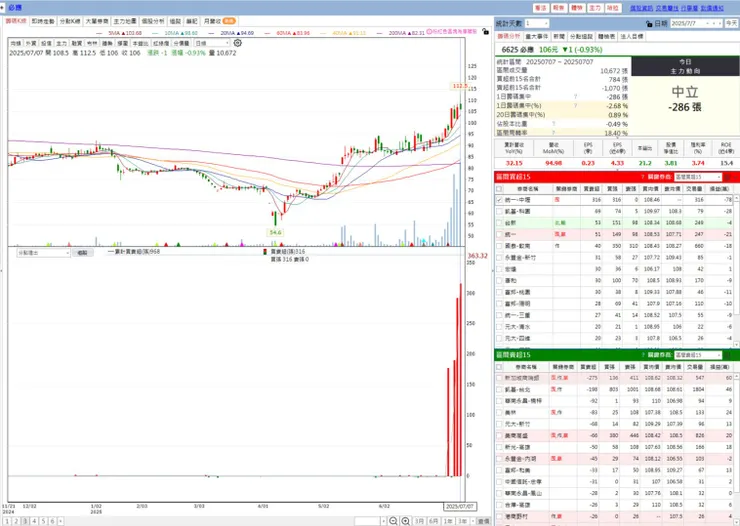Check the 凱基-台北 seller row checkbox

coord(499,390)
